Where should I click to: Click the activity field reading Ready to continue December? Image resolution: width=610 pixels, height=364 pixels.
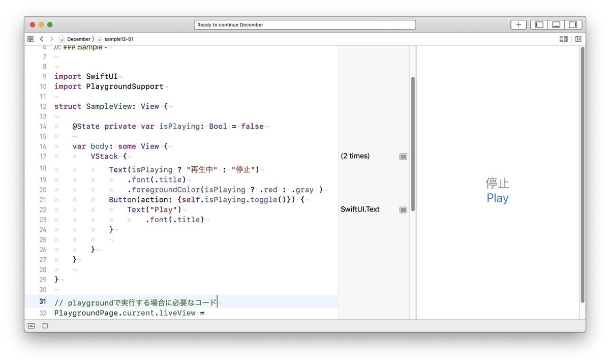305,24
